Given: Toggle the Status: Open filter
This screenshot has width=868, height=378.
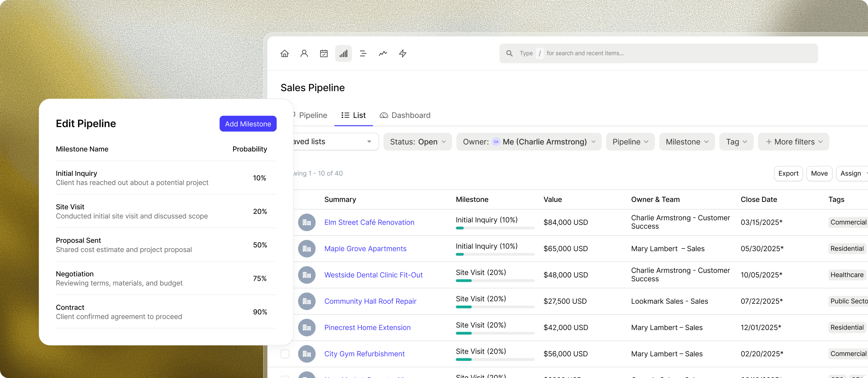Looking at the screenshot, I should 417,142.
